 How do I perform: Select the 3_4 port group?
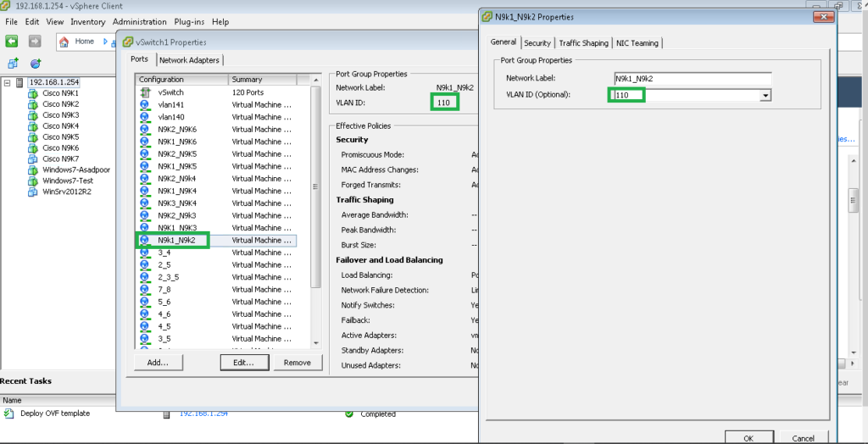click(216, 253)
